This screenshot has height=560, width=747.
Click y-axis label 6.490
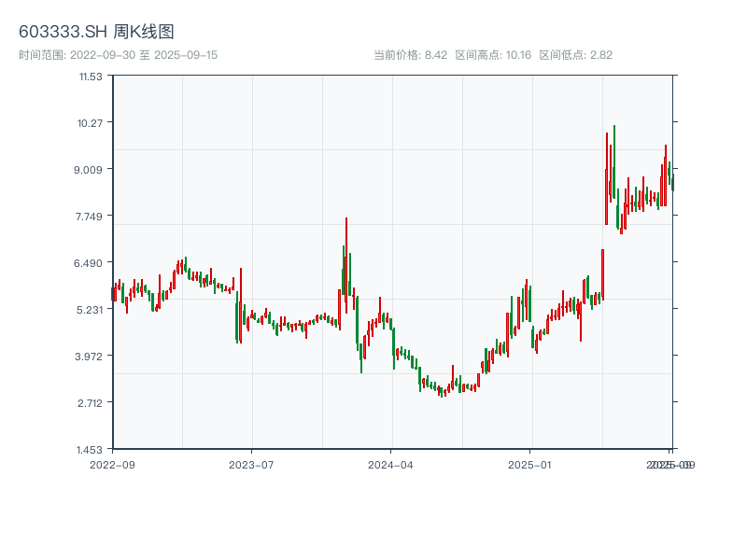tap(88, 263)
